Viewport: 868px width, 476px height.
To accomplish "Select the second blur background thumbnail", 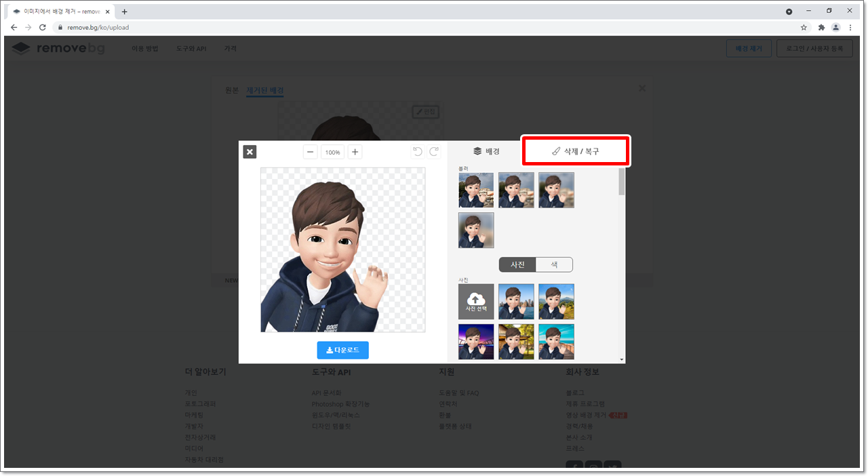I will pyautogui.click(x=516, y=190).
